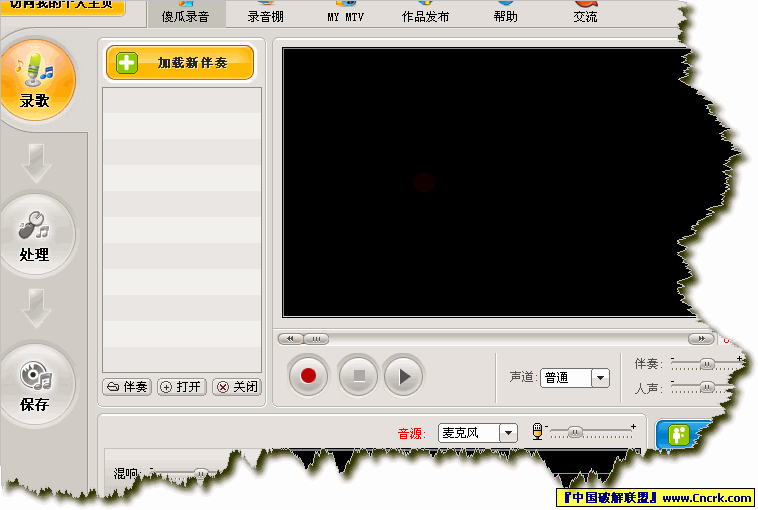Open the 音源 source dropdown
758x510 pixels.
point(508,433)
